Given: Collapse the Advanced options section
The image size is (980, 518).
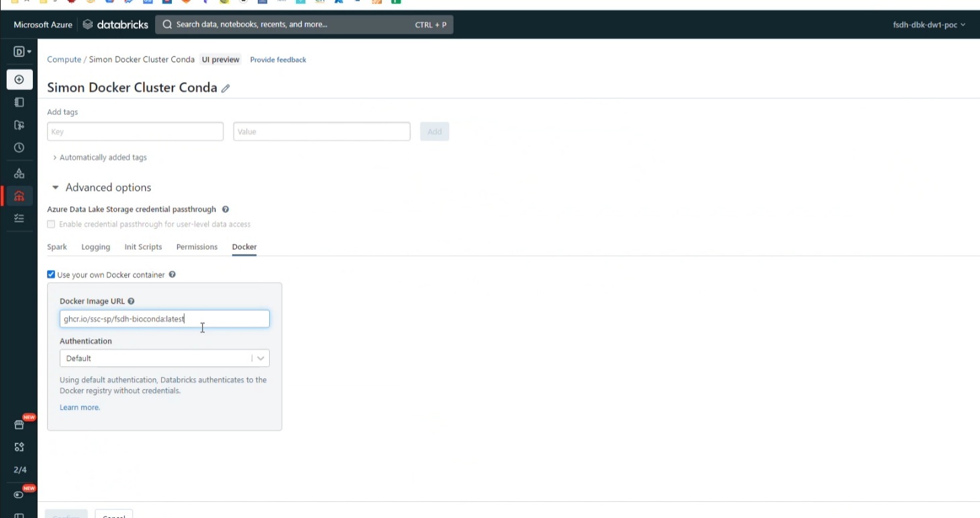Looking at the screenshot, I should [56, 188].
